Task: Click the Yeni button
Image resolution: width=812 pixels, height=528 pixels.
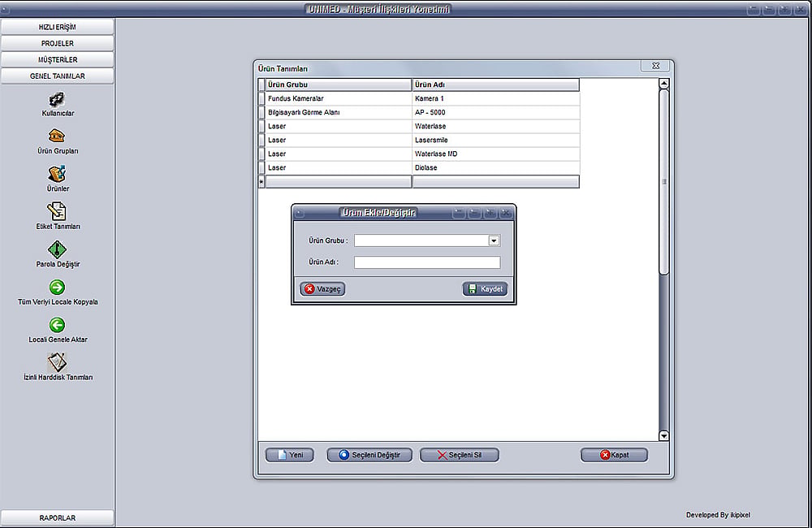Action: [x=290, y=455]
